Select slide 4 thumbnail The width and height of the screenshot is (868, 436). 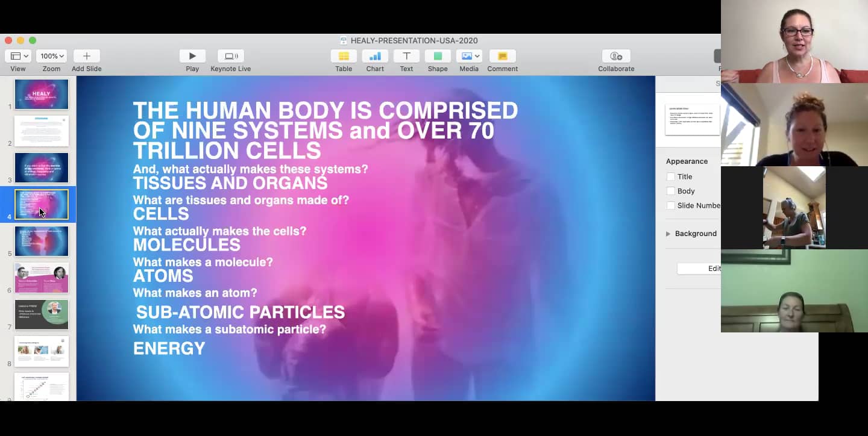point(42,205)
